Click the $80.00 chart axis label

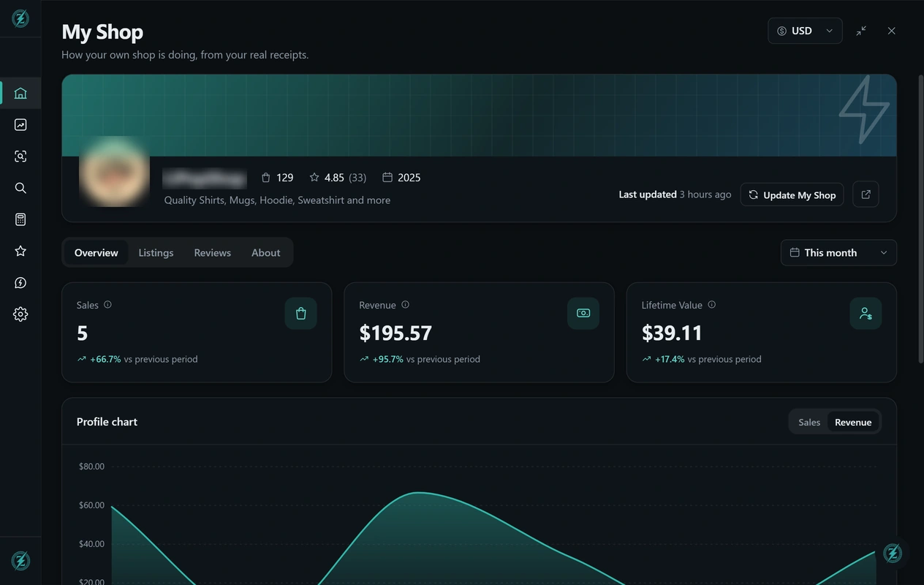point(91,467)
